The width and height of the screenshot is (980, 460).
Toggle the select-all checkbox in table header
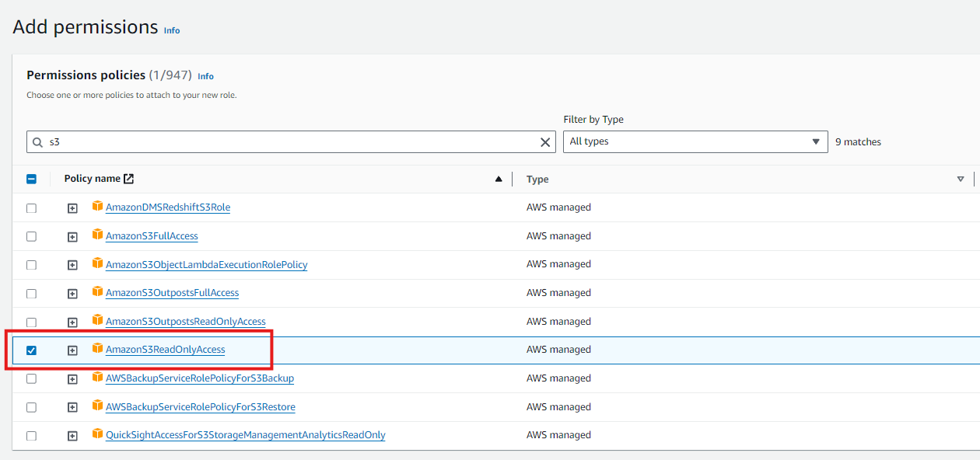(x=31, y=179)
